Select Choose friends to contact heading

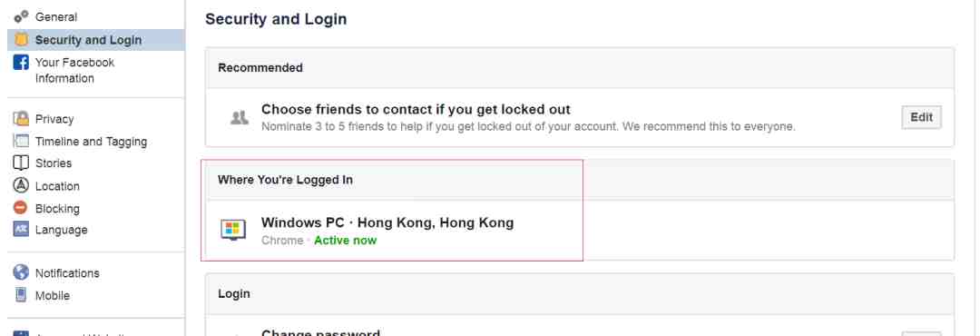(x=416, y=110)
